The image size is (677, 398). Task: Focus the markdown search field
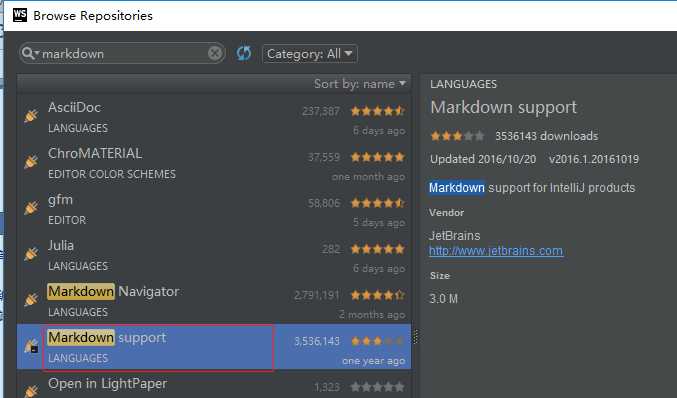pos(122,54)
